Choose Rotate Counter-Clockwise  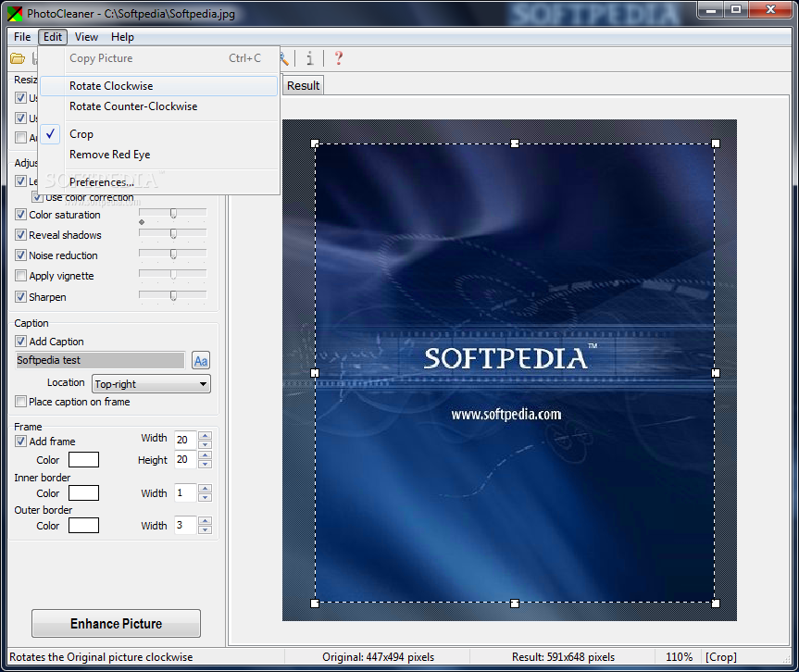(158, 106)
